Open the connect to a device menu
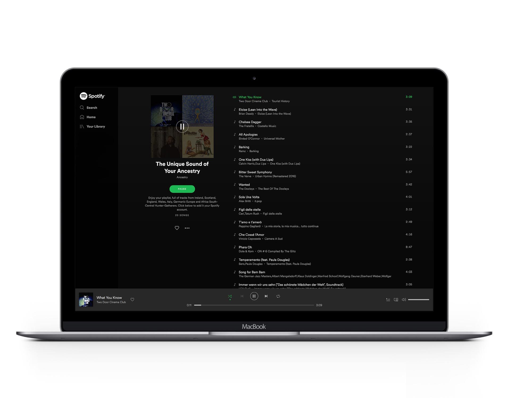The image size is (532, 403). [396, 300]
